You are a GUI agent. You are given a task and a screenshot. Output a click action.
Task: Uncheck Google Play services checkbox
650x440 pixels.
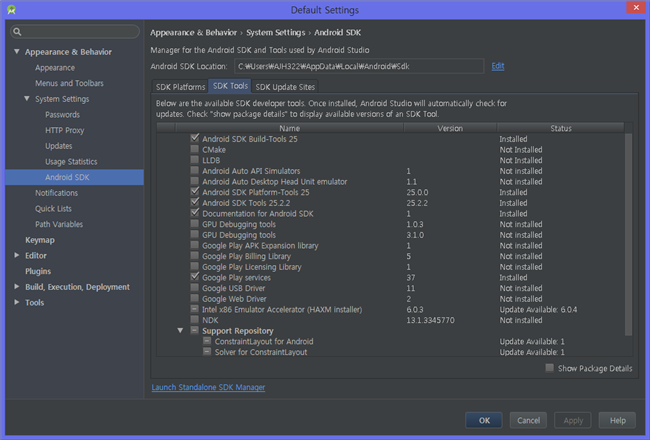click(x=194, y=277)
